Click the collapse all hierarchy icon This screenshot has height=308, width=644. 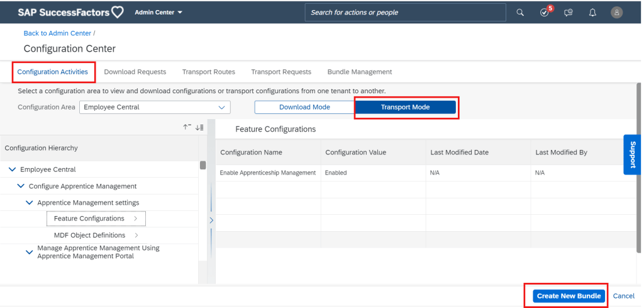tap(187, 127)
